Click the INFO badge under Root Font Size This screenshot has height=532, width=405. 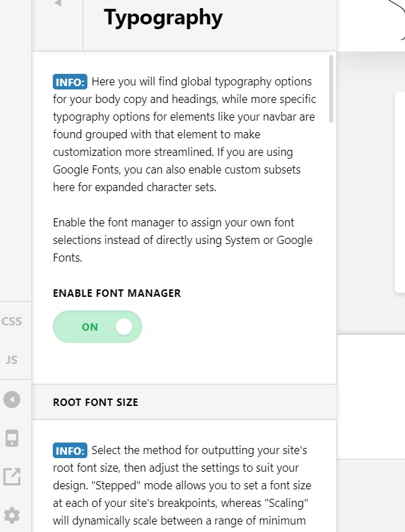click(70, 451)
